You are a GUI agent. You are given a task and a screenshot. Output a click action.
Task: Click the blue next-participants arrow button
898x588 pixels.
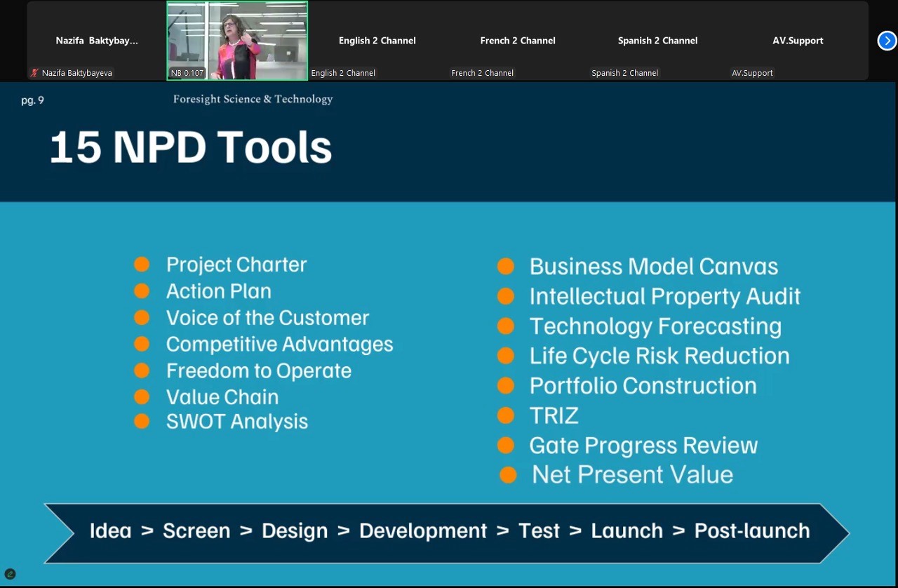[887, 41]
